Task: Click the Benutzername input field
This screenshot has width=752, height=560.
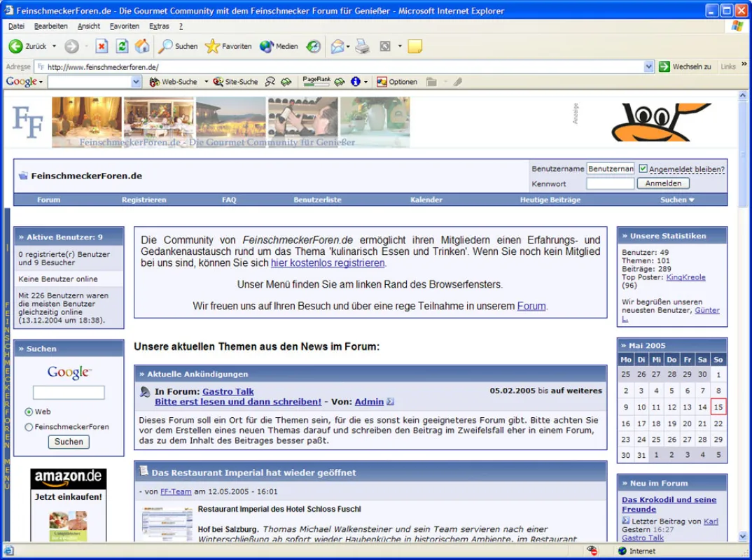Action: click(x=611, y=169)
